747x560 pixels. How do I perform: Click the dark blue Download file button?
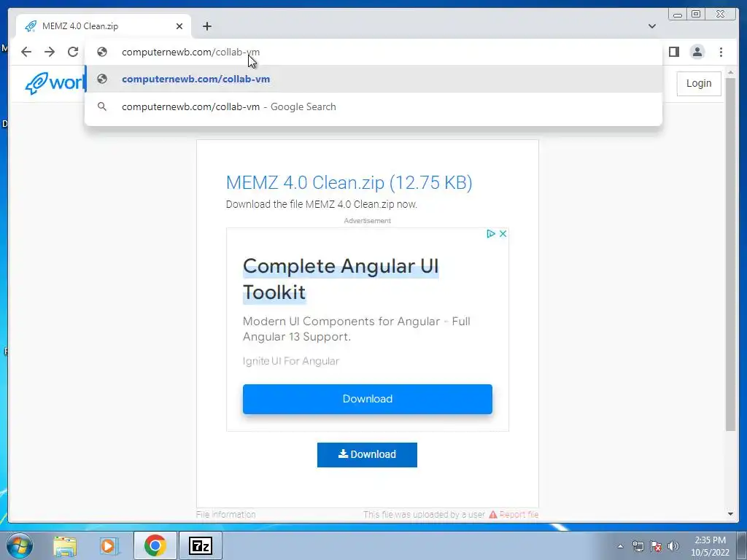click(368, 455)
